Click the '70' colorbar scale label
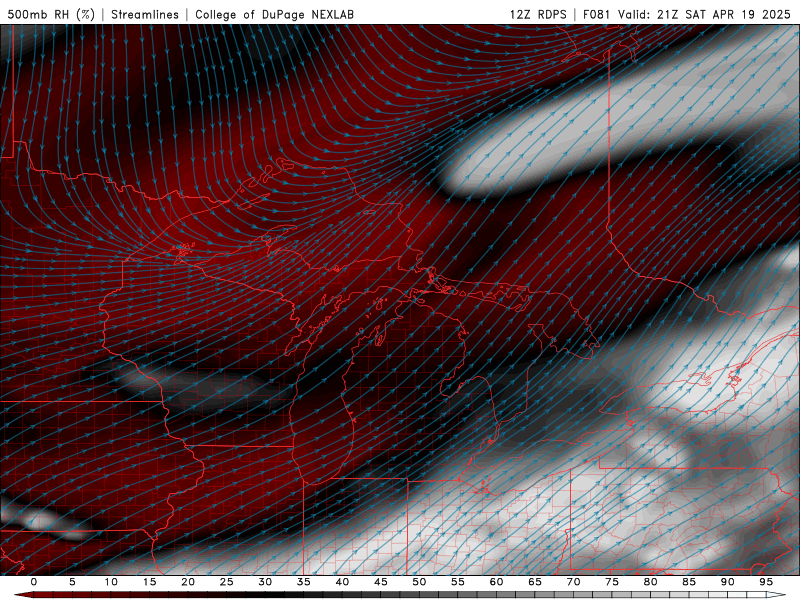Image resolution: width=800 pixels, height=600 pixels. [x=573, y=582]
